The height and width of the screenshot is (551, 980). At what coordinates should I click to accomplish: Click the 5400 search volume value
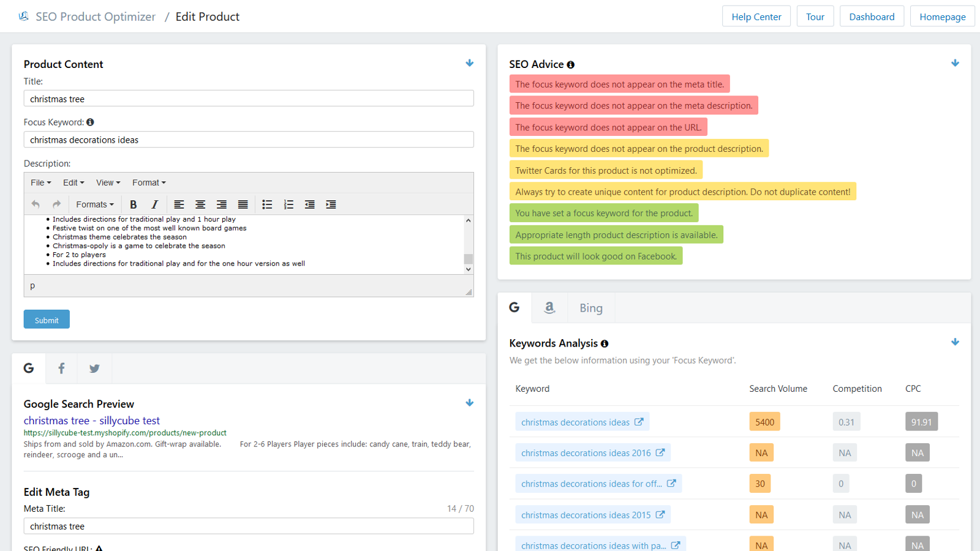pos(765,422)
